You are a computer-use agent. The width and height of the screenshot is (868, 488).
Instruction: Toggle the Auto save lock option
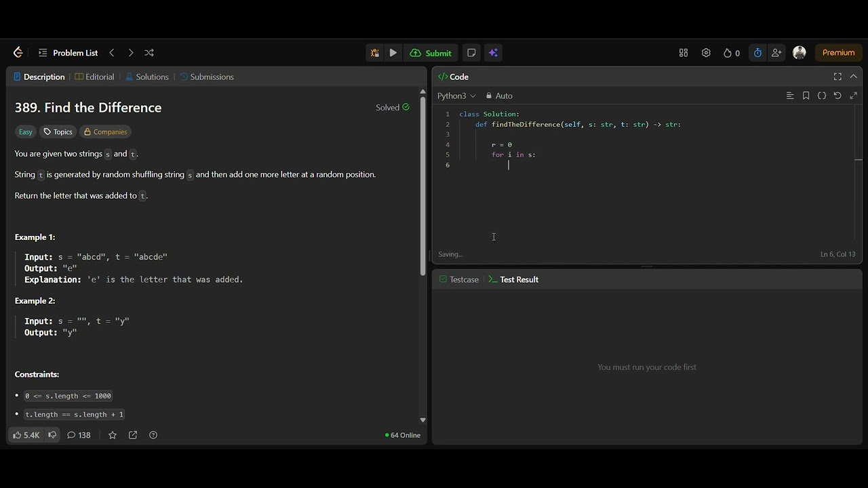pos(499,96)
